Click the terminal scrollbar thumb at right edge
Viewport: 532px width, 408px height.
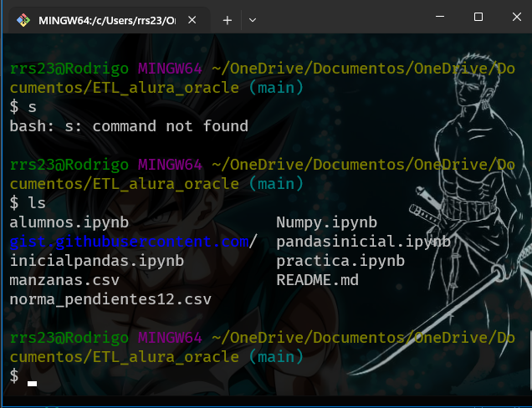click(530, 360)
